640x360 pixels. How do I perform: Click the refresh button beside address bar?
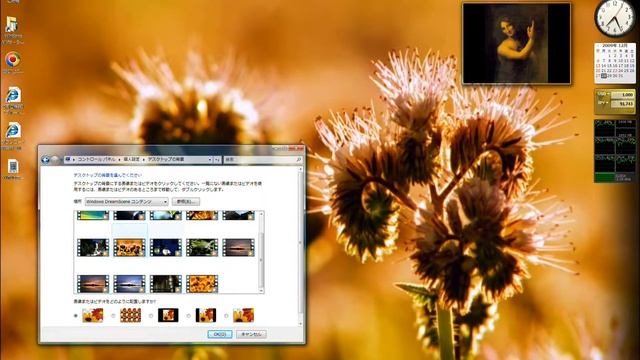(x=217, y=160)
